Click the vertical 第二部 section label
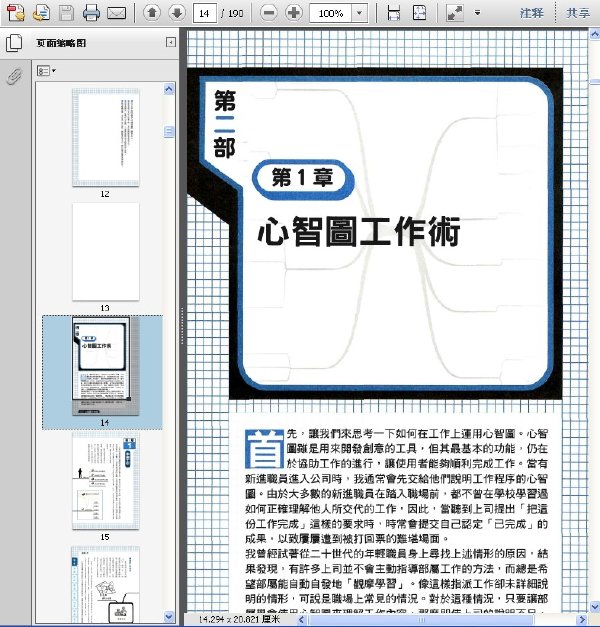The image size is (600, 627). click(225, 124)
